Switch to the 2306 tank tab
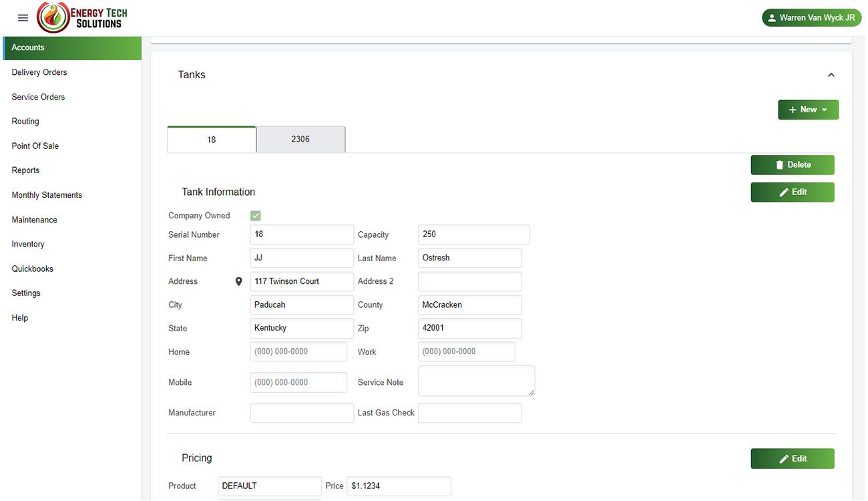 pos(300,140)
